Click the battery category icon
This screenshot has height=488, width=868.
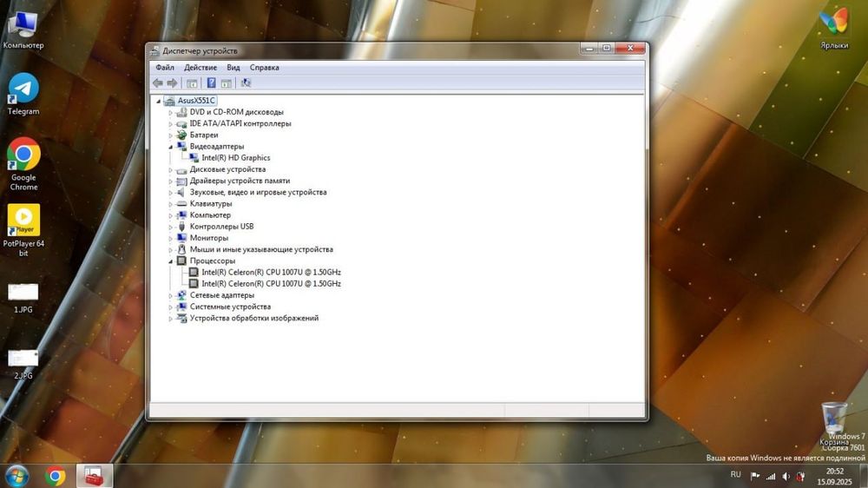[181, 135]
